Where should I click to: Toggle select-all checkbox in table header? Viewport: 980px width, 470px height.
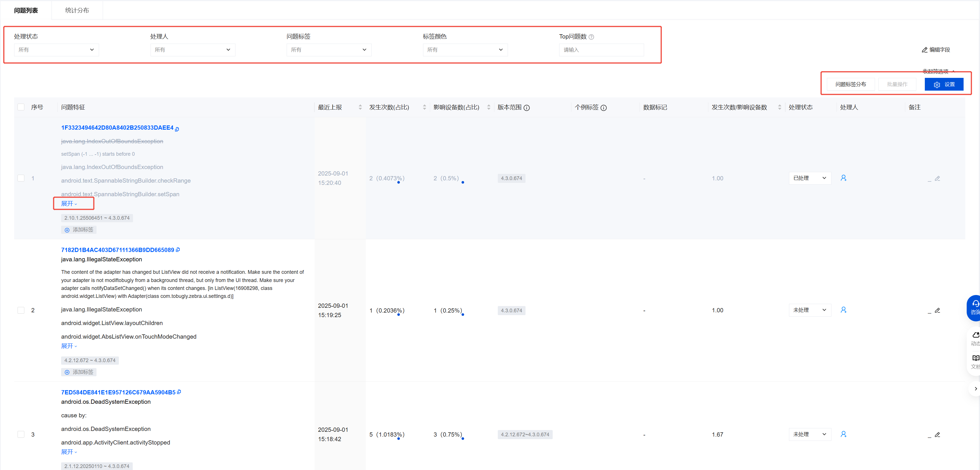click(21, 107)
